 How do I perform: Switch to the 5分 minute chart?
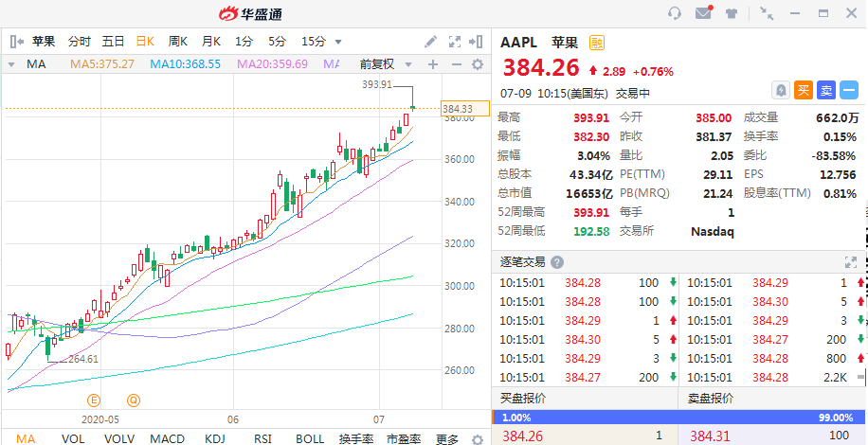click(278, 42)
